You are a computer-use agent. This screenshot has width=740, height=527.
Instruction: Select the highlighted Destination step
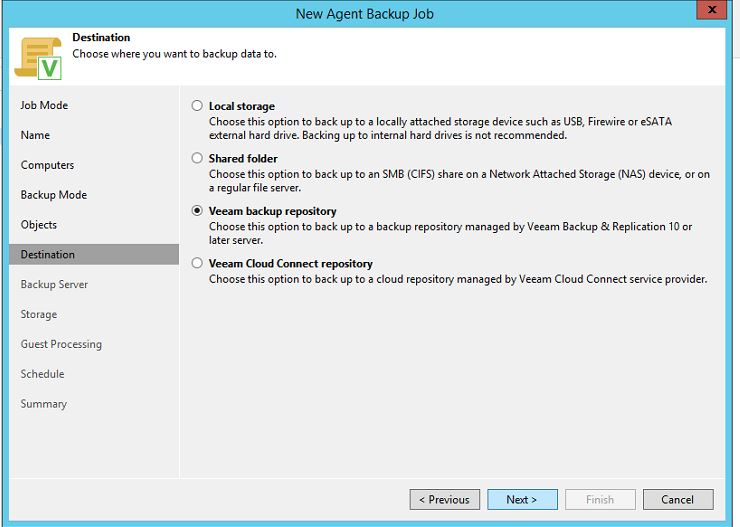48,255
